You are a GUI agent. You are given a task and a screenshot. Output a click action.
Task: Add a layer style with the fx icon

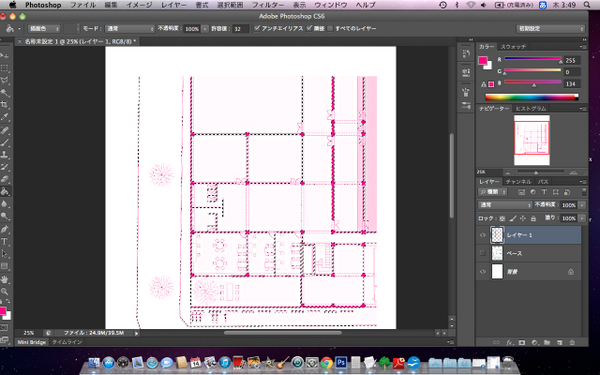point(509,342)
